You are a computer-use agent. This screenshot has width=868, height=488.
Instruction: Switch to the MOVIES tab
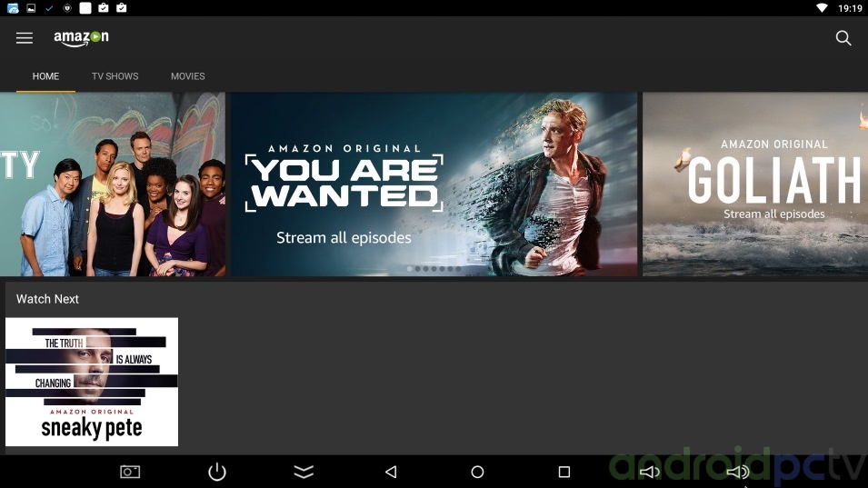(x=187, y=76)
